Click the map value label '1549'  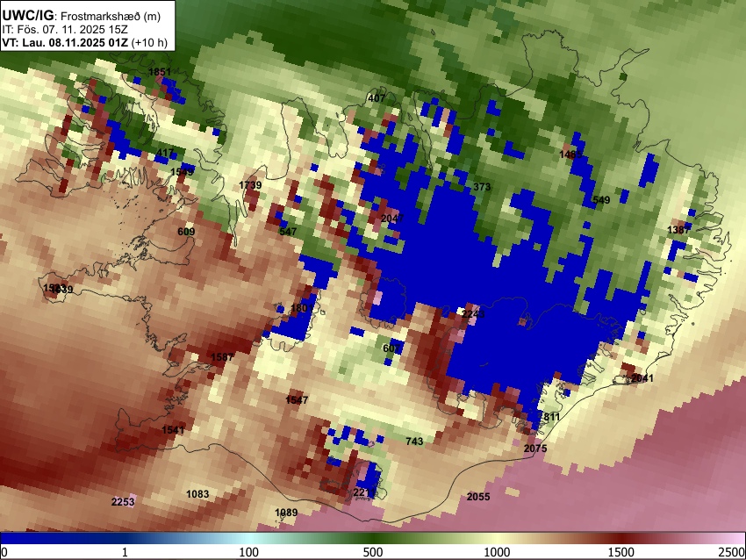(x=182, y=172)
